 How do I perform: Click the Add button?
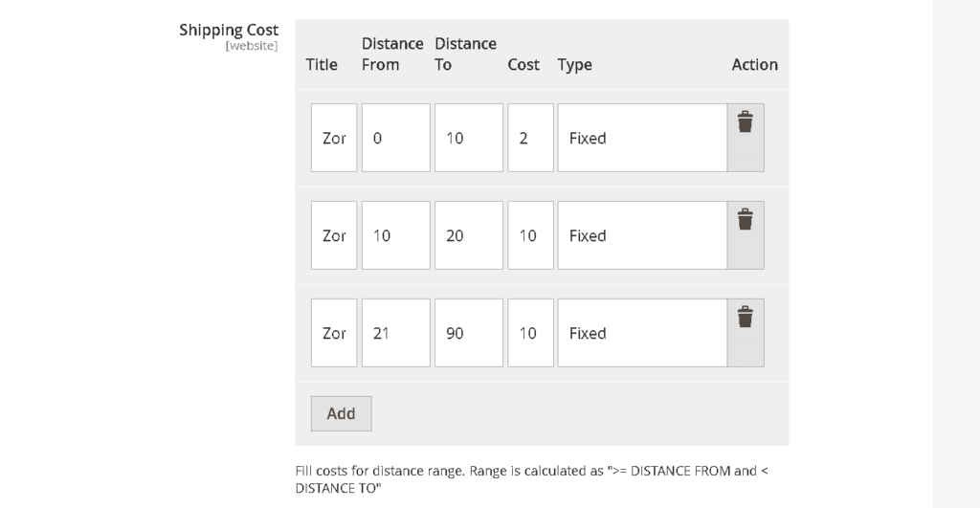(x=341, y=413)
